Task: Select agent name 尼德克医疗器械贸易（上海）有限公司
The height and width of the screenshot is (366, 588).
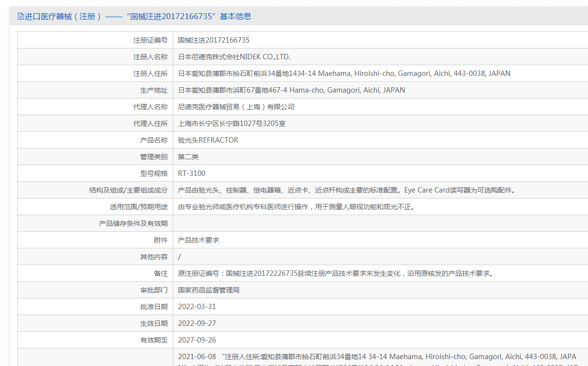Action: 236,107
